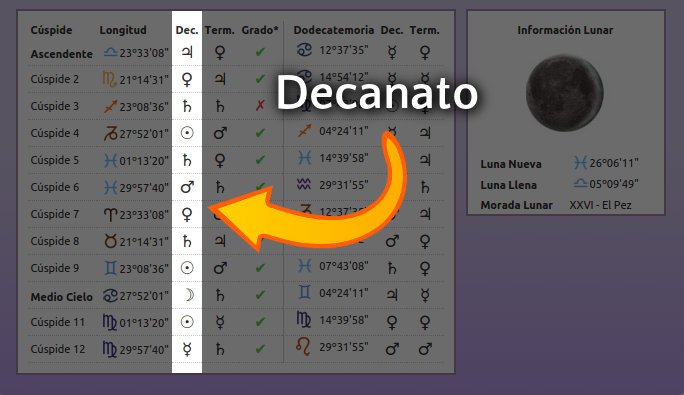Click the Libra glyph in the Ascendente row
This screenshot has width=684, height=395.
click(110, 52)
